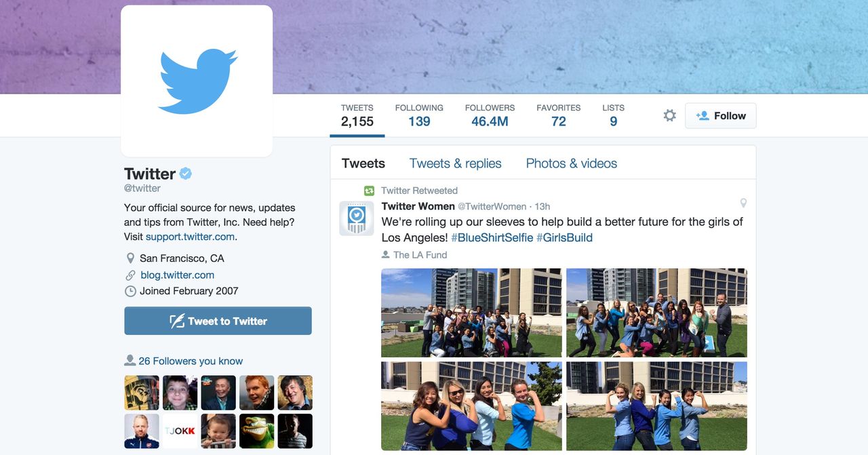
Task: Select the Following 139 stat
Action: point(419,116)
